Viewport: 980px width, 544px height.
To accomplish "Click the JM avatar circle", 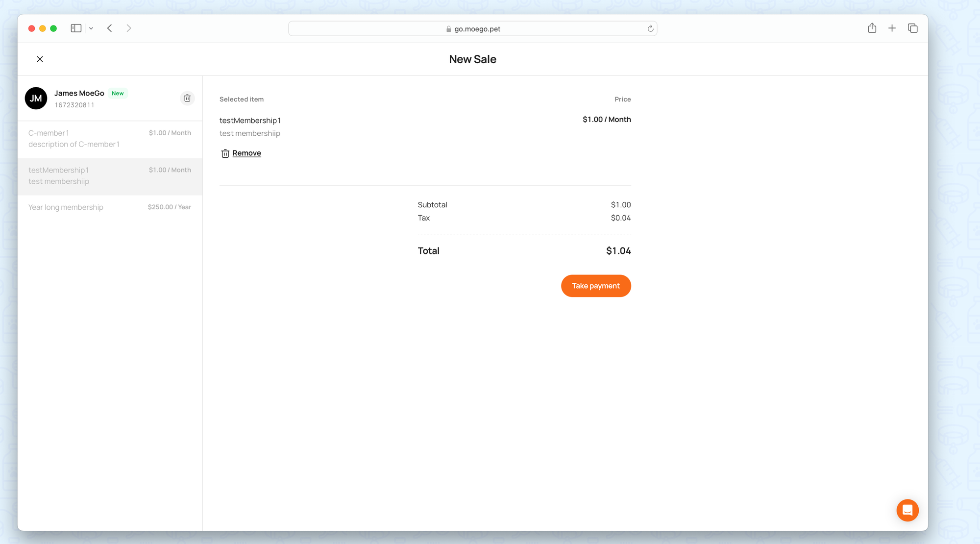I will (36, 98).
